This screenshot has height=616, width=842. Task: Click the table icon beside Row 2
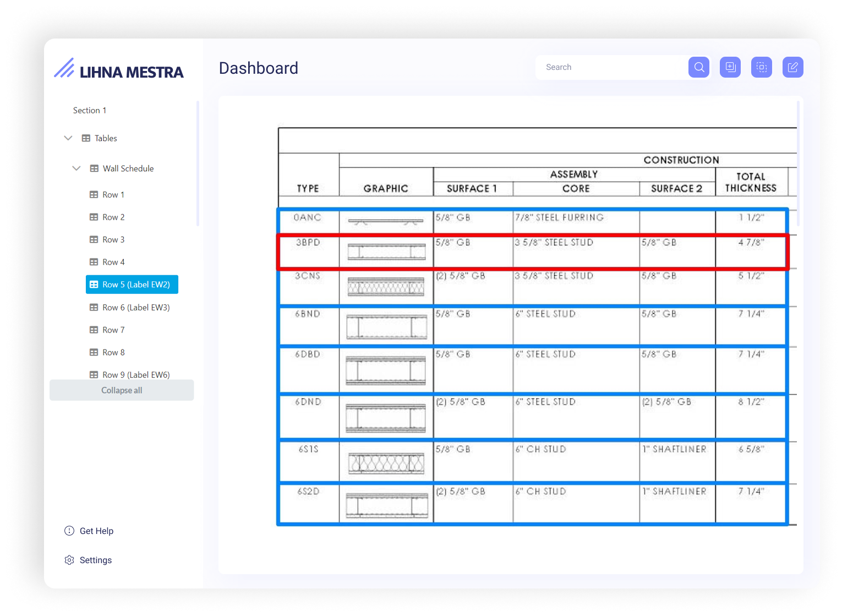click(94, 217)
